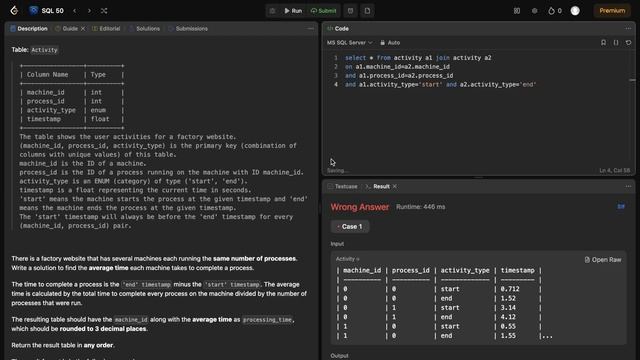Switch to the Submissions tab
This screenshot has height=360, width=640.
pos(188,29)
